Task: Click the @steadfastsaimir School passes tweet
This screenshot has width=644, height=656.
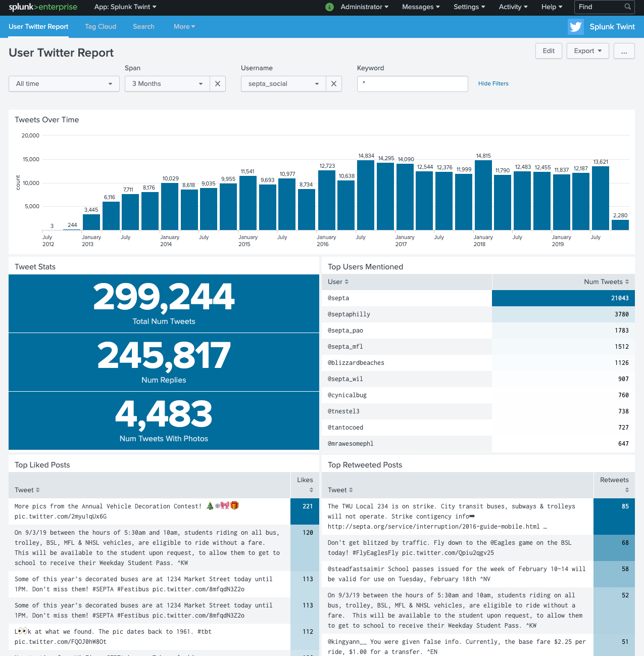Action: click(x=457, y=574)
